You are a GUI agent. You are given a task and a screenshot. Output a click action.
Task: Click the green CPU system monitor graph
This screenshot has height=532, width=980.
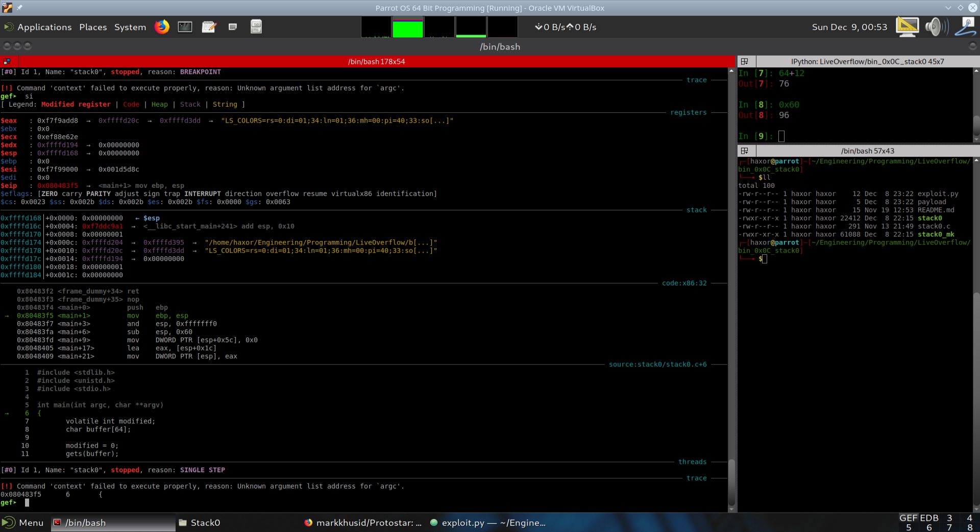pos(407,27)
